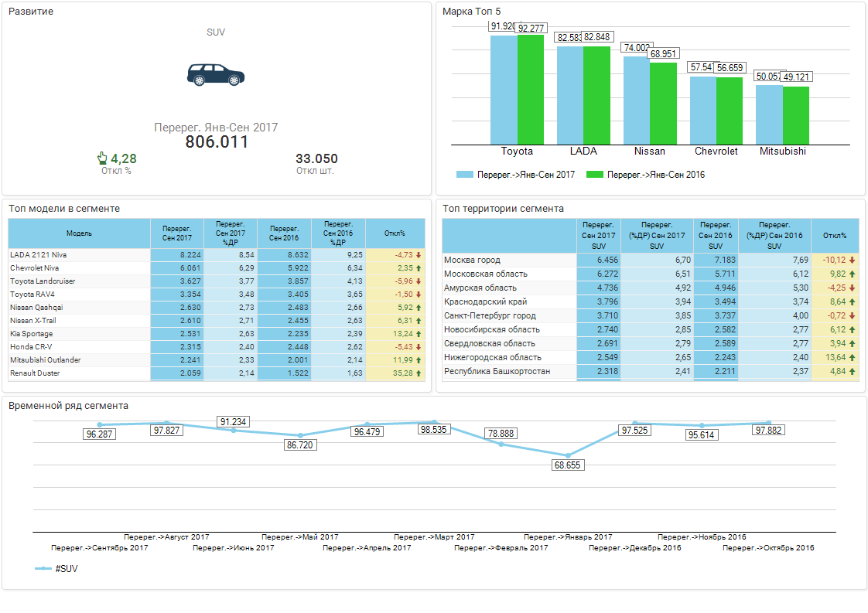Screen dimensions: 868x613
Task: Click the 97.882 data label for Октябрь 2016
Action: [x=768, y=430]
